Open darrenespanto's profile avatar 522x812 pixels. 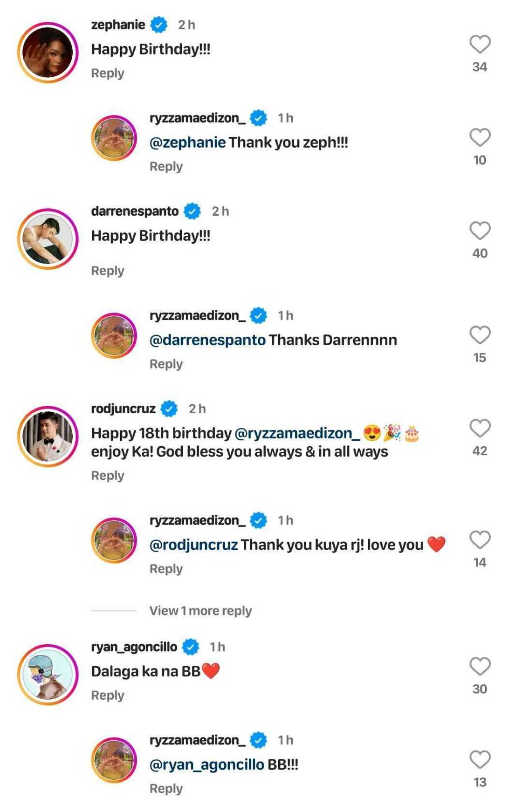click(x=48, y=239)
